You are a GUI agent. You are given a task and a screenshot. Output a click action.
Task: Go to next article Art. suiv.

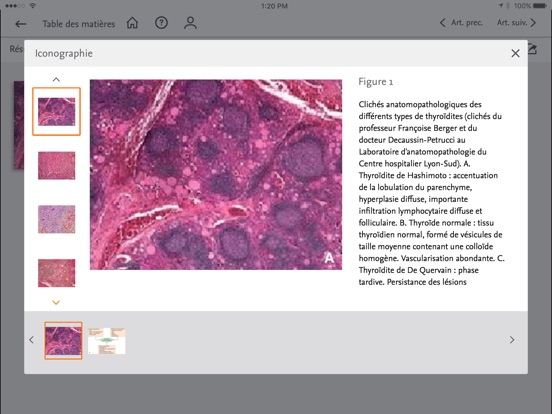pos(516,23)
